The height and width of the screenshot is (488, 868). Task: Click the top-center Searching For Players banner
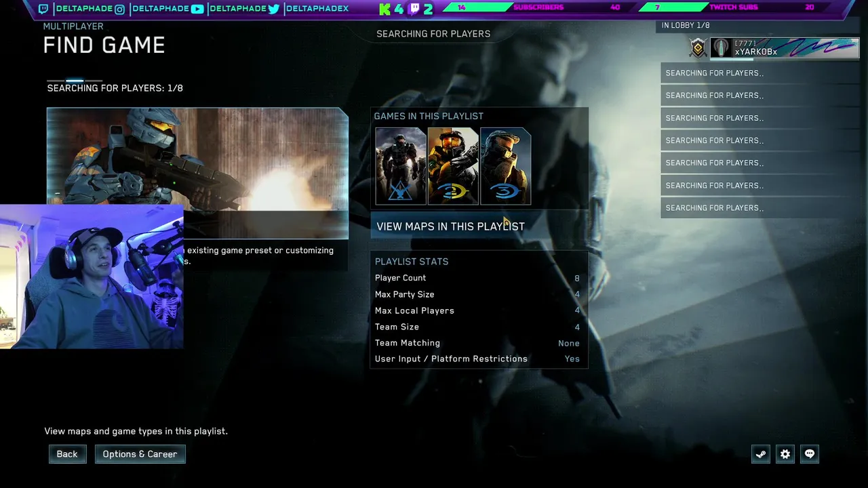coord(433,34)
